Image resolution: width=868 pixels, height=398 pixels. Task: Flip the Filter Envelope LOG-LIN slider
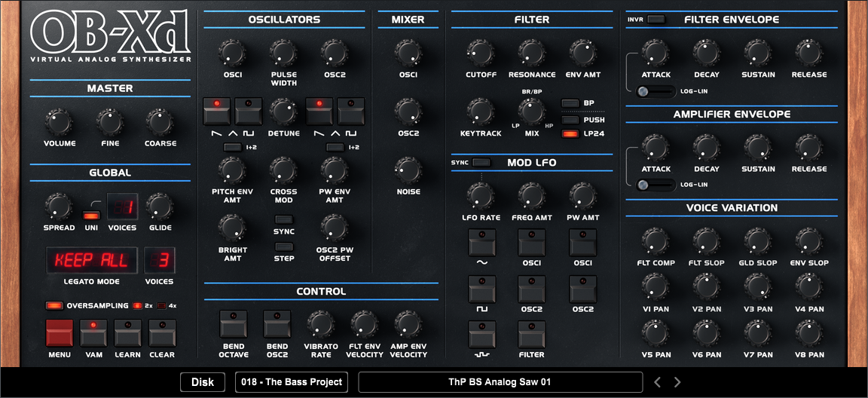656,91
